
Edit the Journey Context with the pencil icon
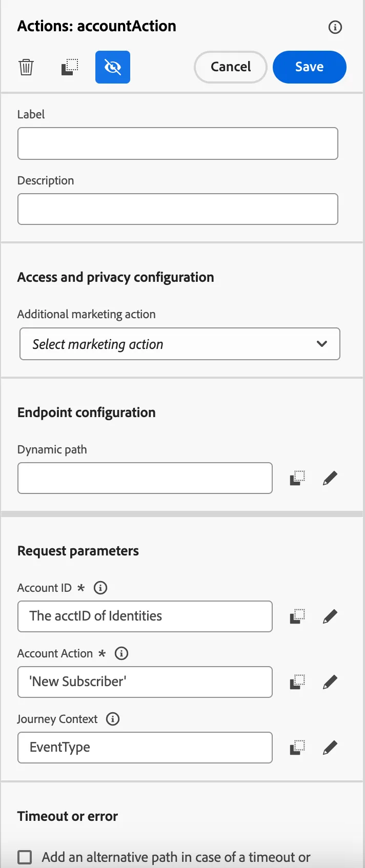[x=330, y=748]
